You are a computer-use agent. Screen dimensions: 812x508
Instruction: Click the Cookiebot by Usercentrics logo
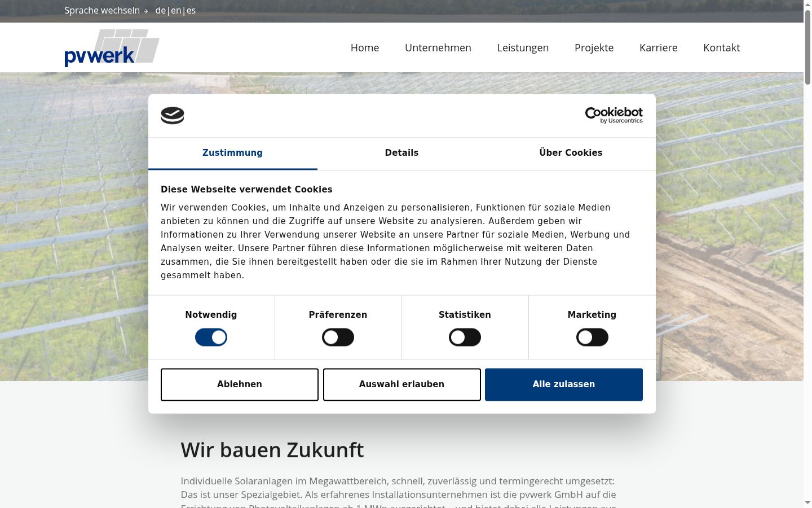tap(614, 115)
